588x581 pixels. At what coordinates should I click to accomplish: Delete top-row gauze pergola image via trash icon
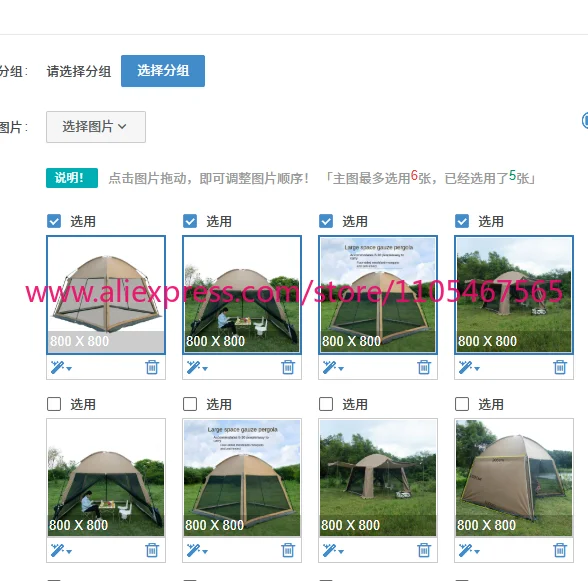[424, 367]
